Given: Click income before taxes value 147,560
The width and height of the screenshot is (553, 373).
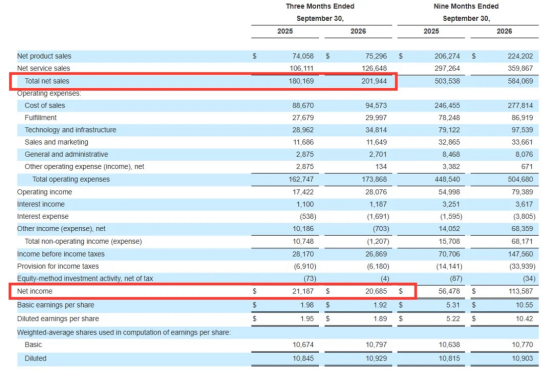Looking at the screenshot, I should [520, 254].
